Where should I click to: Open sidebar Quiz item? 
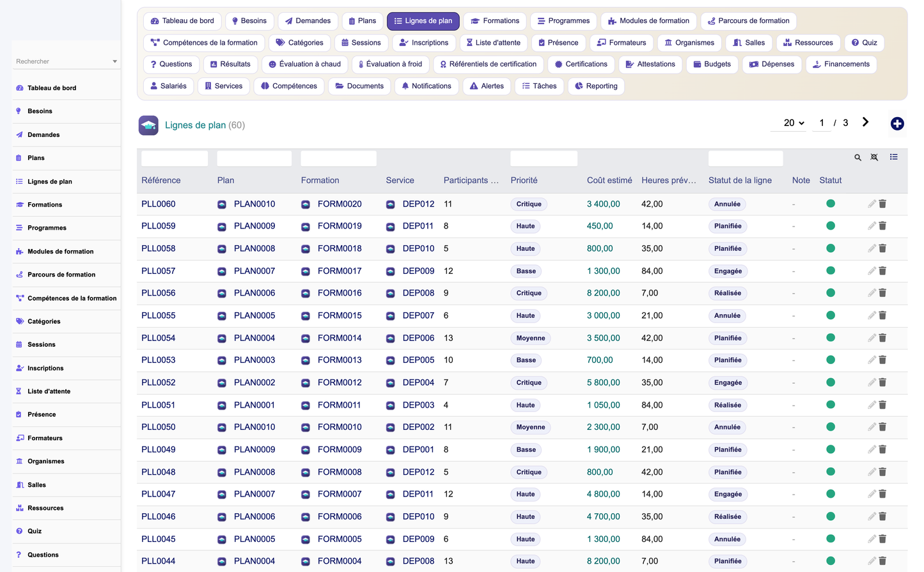[67, 531]
